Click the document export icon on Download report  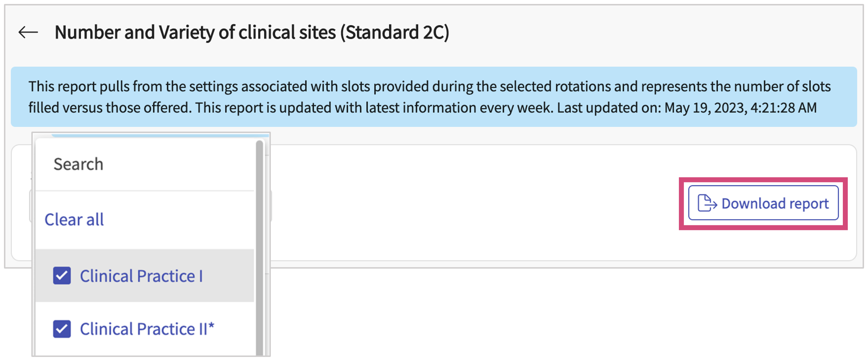(x=707, y=203)
